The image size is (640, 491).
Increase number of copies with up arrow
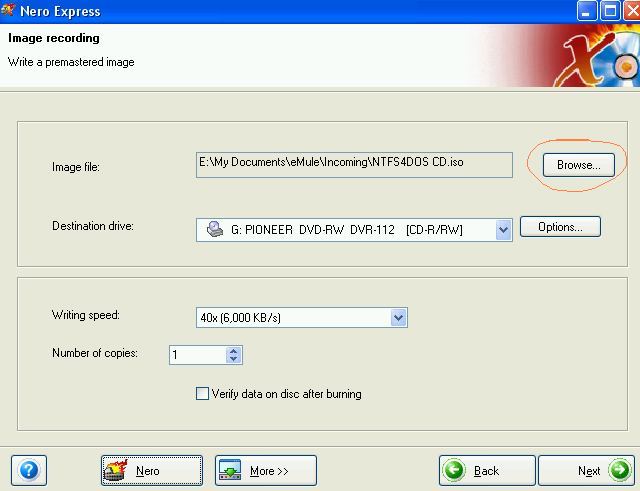[x=233, y=351]
